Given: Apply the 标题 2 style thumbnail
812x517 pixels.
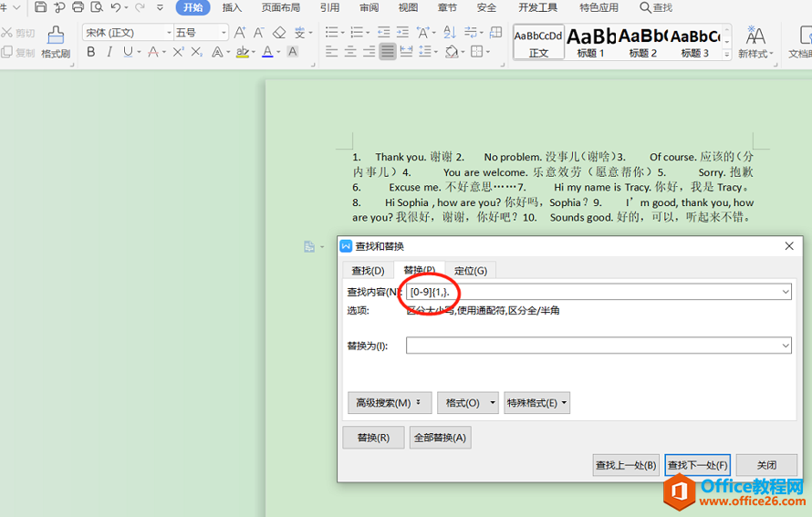Looking at the screenshot, I should click(642, 43).
